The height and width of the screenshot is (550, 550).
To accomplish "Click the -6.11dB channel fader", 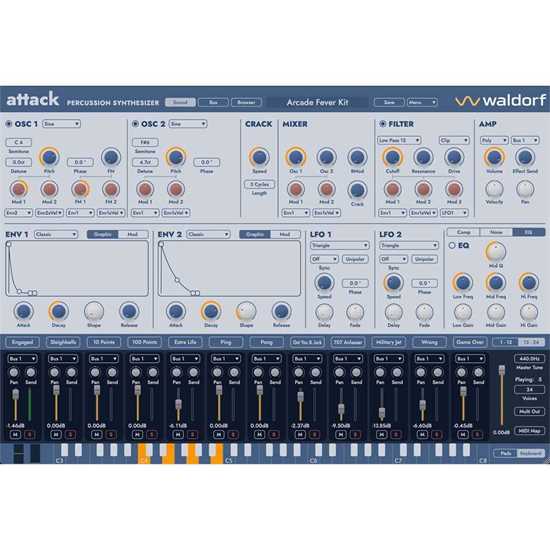I will point(178,404).
